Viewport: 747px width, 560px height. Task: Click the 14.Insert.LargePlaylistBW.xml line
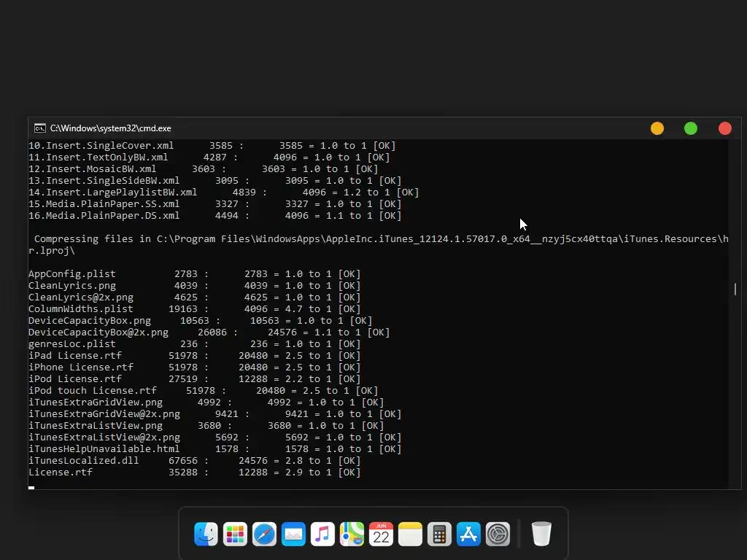click(224, 192)
